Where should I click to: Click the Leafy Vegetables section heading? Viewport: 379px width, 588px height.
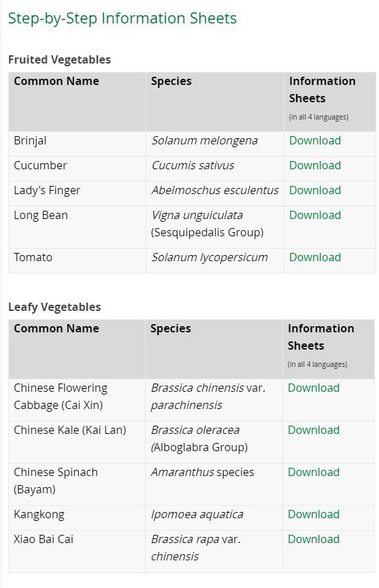coord(55,307)
